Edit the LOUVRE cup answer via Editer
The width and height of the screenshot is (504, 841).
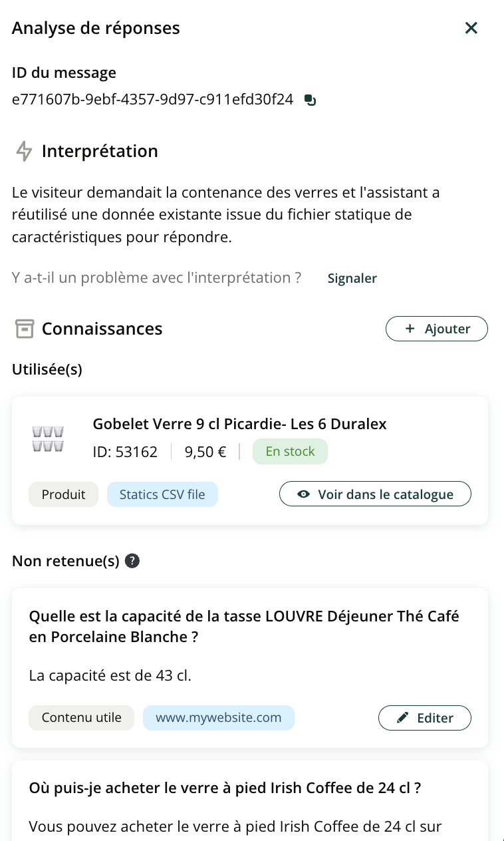point(425,718)
